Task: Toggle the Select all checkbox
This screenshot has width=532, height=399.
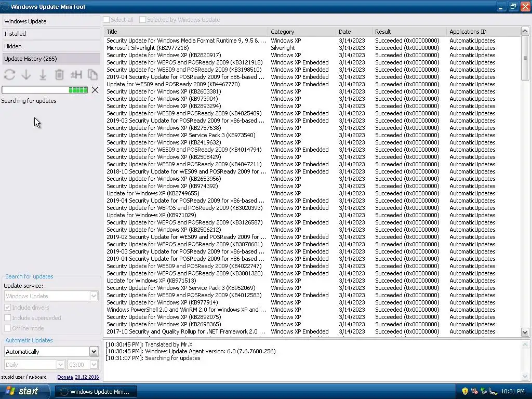Action: [106, 20]
